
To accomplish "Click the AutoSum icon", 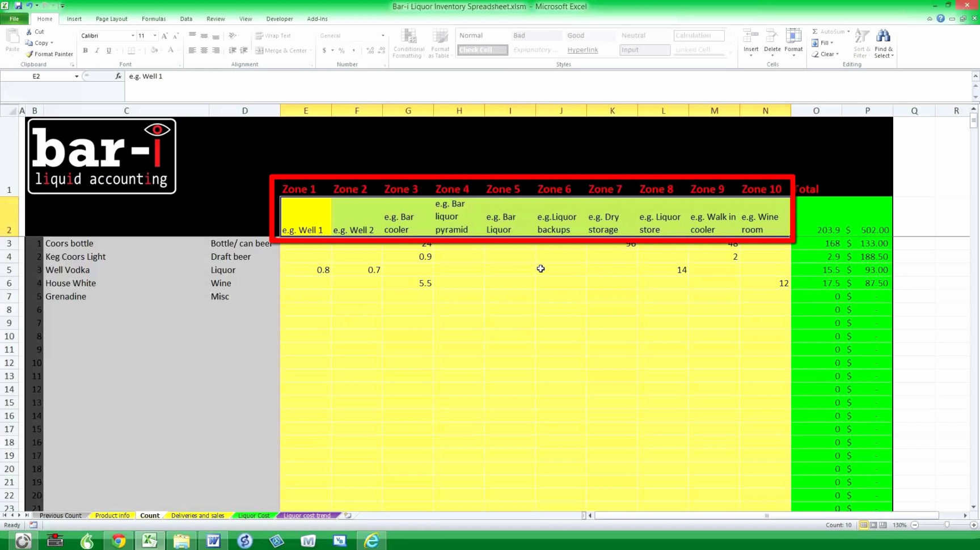I will (x=815, y=31).
